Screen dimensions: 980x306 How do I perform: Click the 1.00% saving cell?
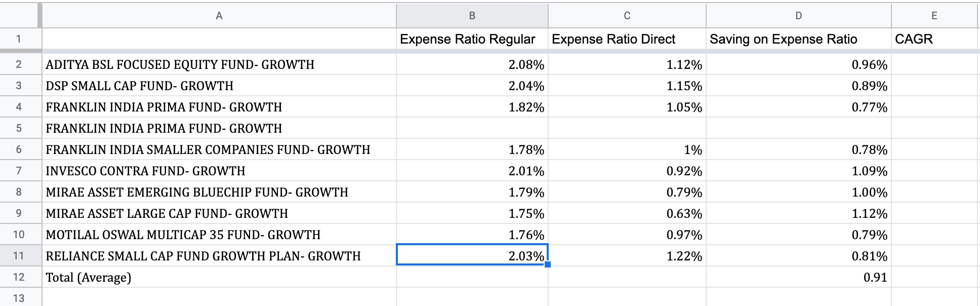tap(798, 192)
